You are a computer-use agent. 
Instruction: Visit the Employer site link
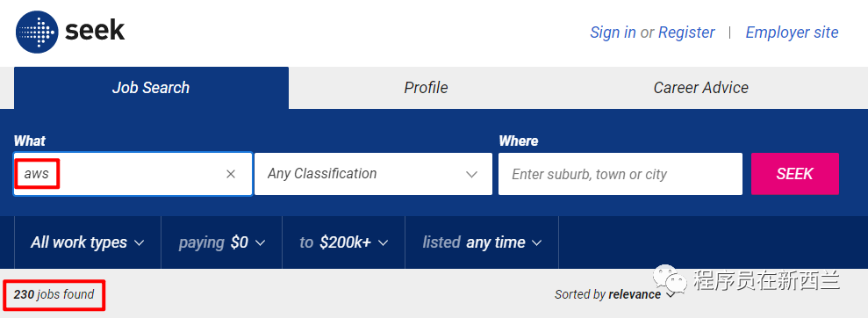793,33
